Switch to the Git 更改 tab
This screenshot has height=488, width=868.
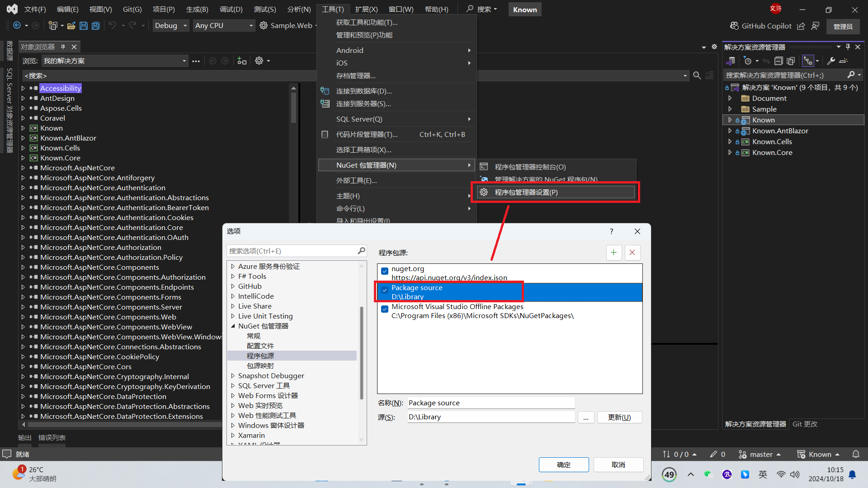click(805, 424)
